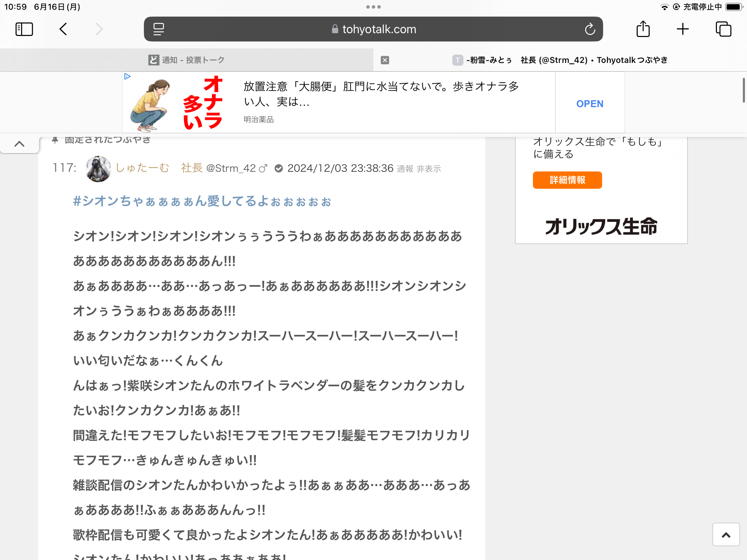Show the tab overview
The image size is (747, 560).
pyautogui.click(x=723, y=29)
